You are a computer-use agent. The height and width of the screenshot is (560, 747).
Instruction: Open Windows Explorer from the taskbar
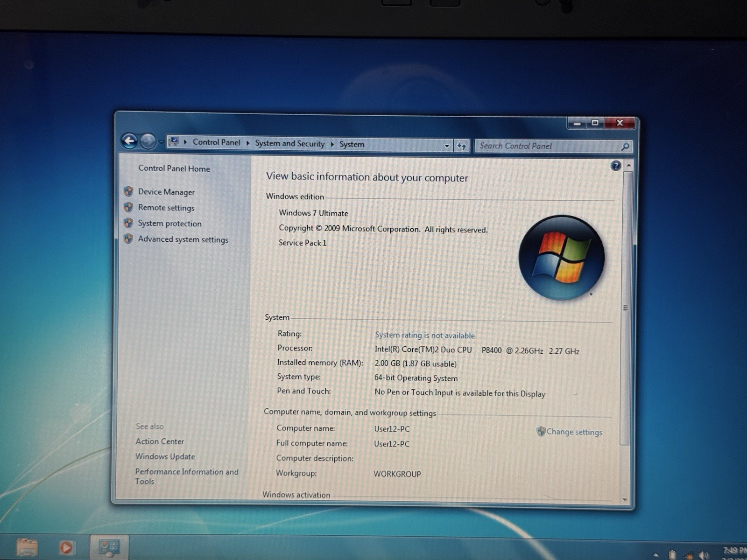(x=27, y=547)
